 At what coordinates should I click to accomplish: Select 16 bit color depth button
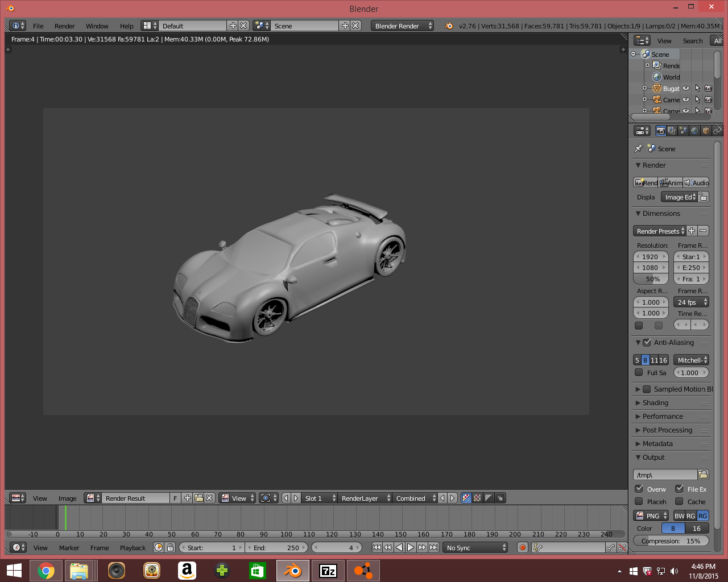click(x=697, y=528)
